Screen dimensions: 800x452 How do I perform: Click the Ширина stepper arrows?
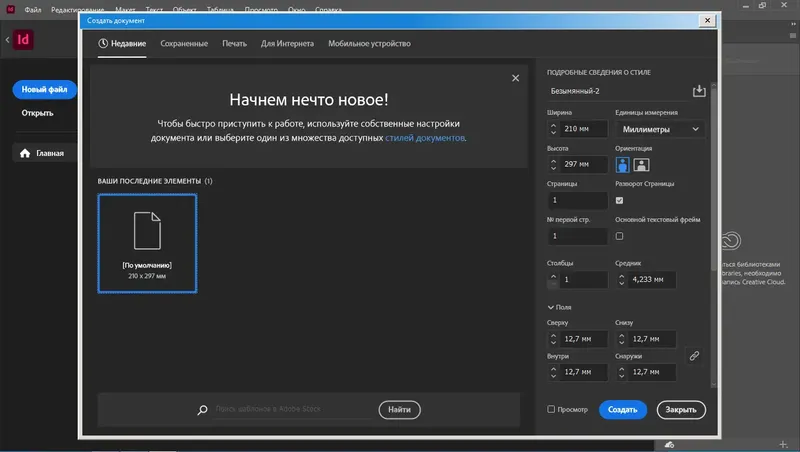(x=554, y=129)
